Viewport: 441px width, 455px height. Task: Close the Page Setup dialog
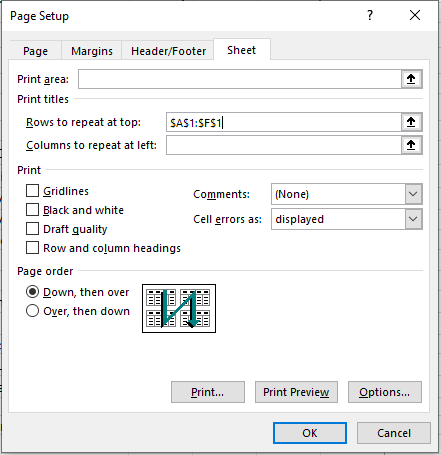click(415, 15)
